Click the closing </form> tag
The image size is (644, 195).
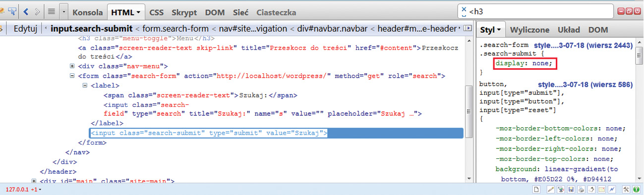[x=92, y=143]
